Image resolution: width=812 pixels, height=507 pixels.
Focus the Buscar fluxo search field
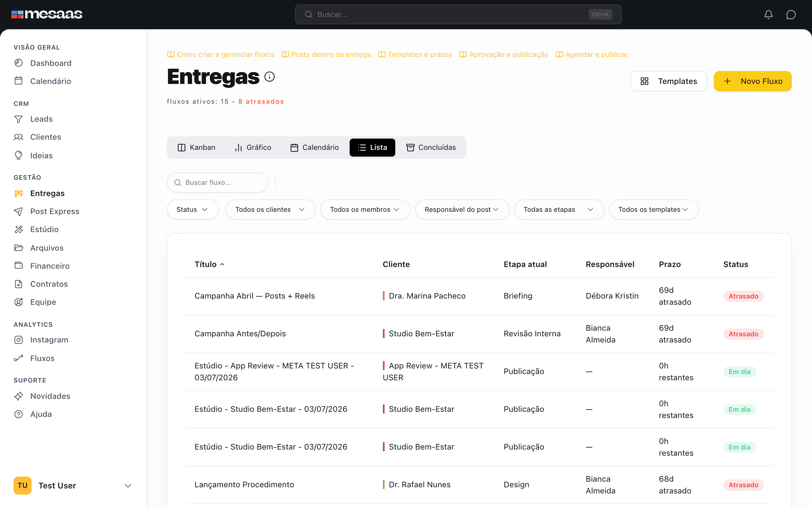click(x=217, y=183)
